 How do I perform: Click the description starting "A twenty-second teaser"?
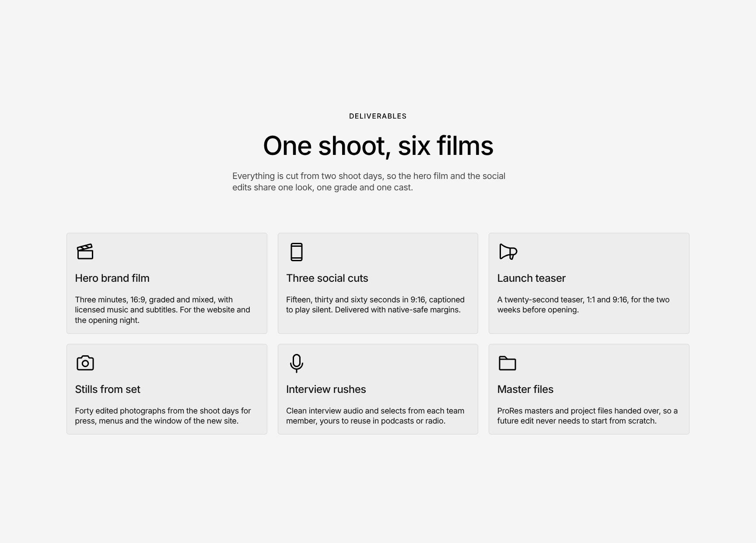584,305
